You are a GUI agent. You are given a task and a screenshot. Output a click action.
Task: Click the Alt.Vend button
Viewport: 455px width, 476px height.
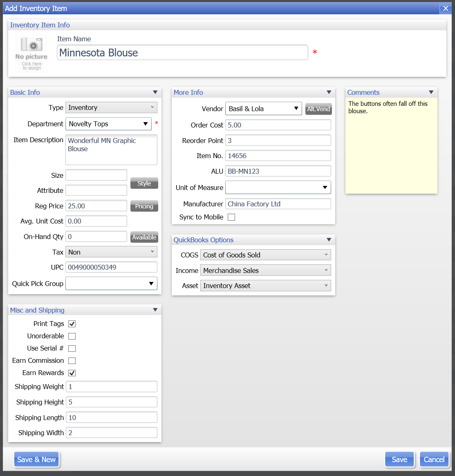coord(318,109)
